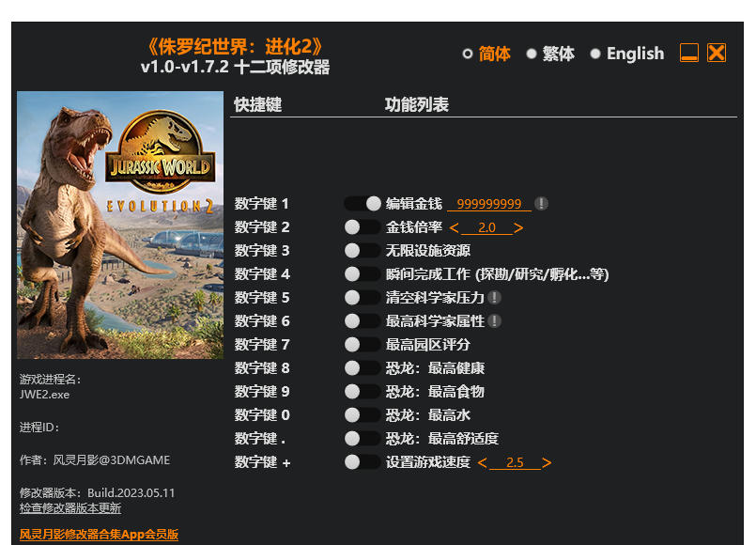Minimize the trainer window
756x545 pixels.
point(689,53)
